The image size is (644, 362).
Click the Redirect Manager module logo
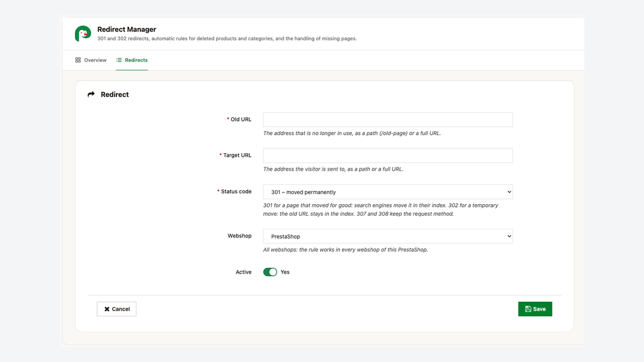[x=83, y=34]
